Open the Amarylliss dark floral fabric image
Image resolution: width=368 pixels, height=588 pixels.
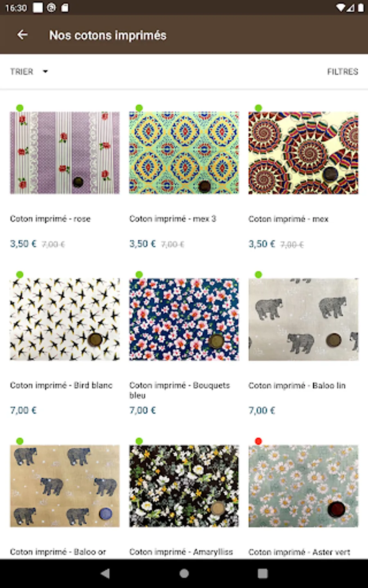[184, 486]
